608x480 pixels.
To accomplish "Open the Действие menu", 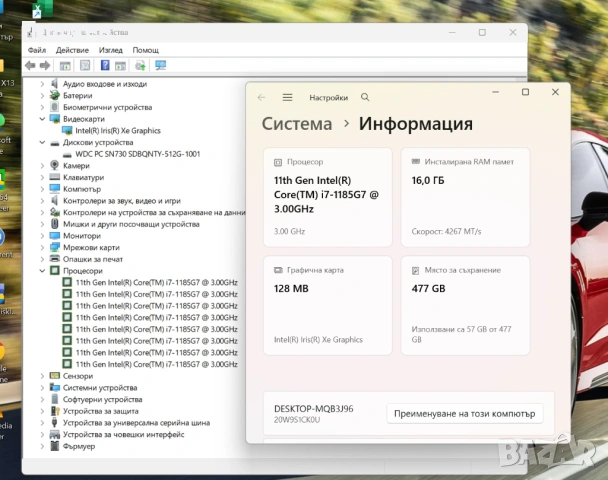I will [72, 50].
